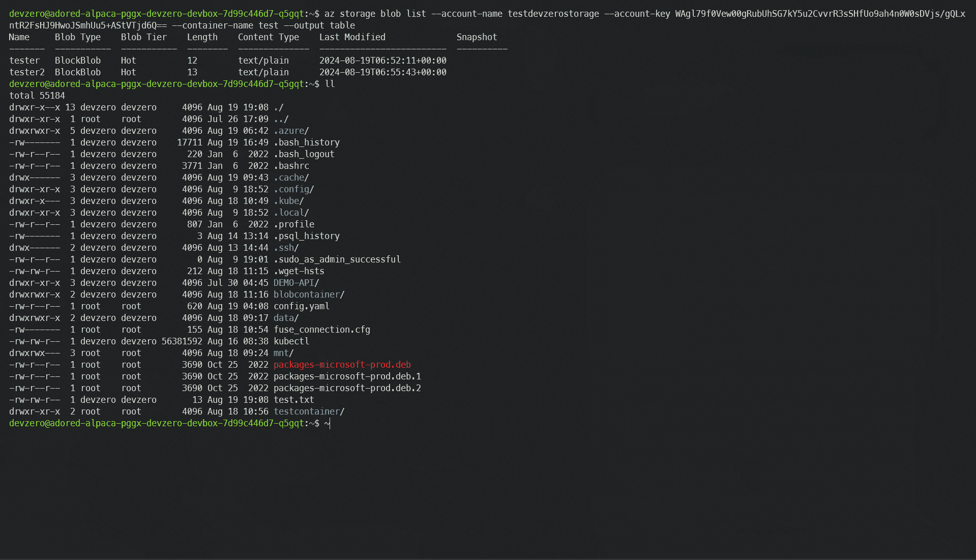Image resolution: width=976 pixels, height=560 pixels.
Task: Click the Snapshot column header
Action: (477, 37)
